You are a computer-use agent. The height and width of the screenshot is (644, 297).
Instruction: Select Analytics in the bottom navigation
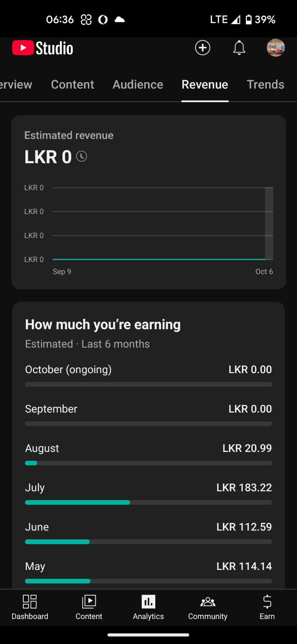pos(148,607)
